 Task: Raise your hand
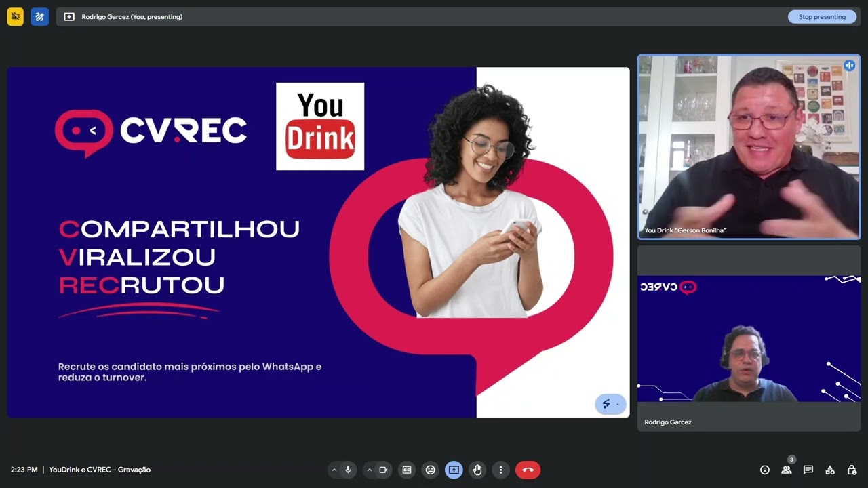(x=477, y=470)
